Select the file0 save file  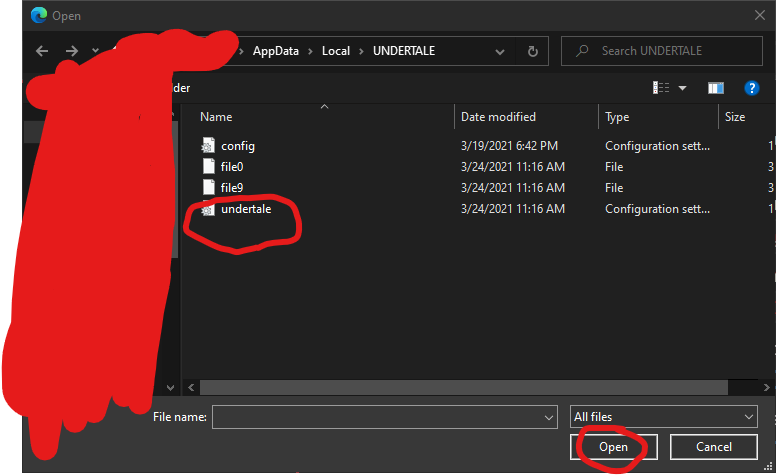pyautogui.click(x=232, y=167)
